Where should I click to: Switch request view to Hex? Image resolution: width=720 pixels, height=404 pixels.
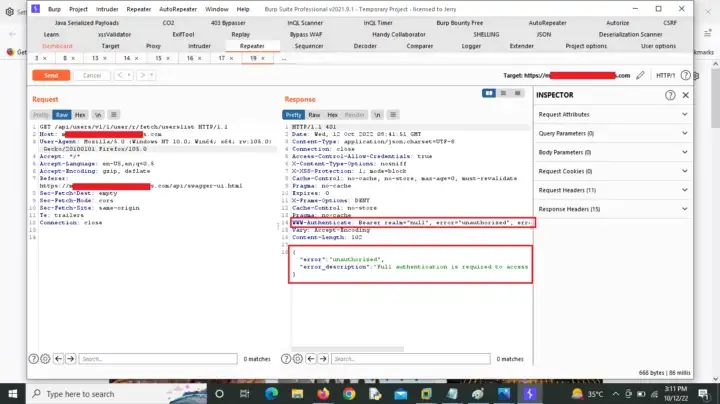(x=80, y=115)
